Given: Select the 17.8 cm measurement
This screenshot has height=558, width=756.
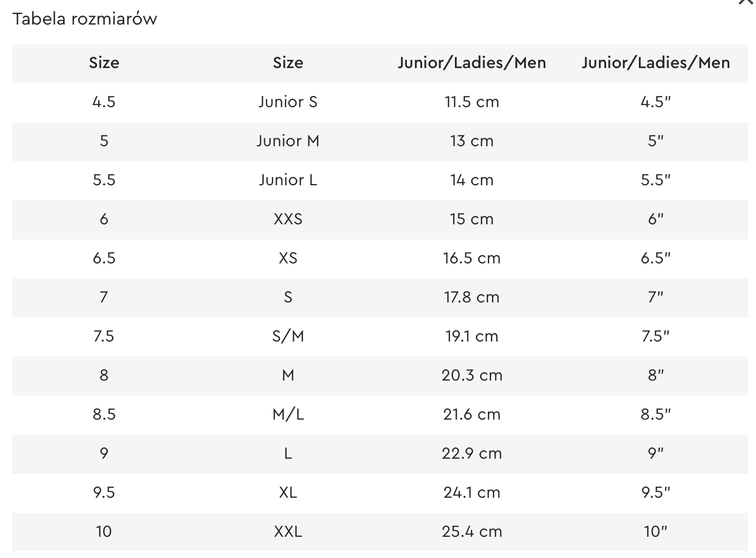Looking at the screenshot, I should coord(472,297).
